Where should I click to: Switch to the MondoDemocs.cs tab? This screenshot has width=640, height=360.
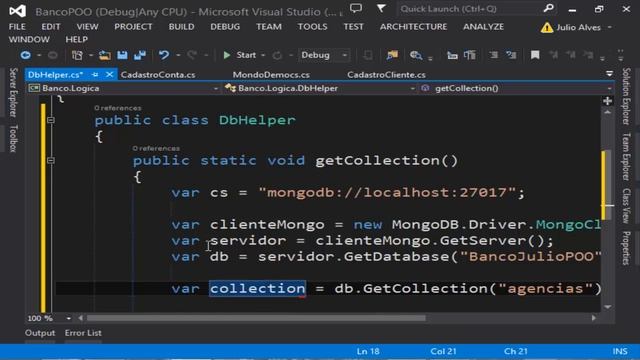click(x=271, y=75)
